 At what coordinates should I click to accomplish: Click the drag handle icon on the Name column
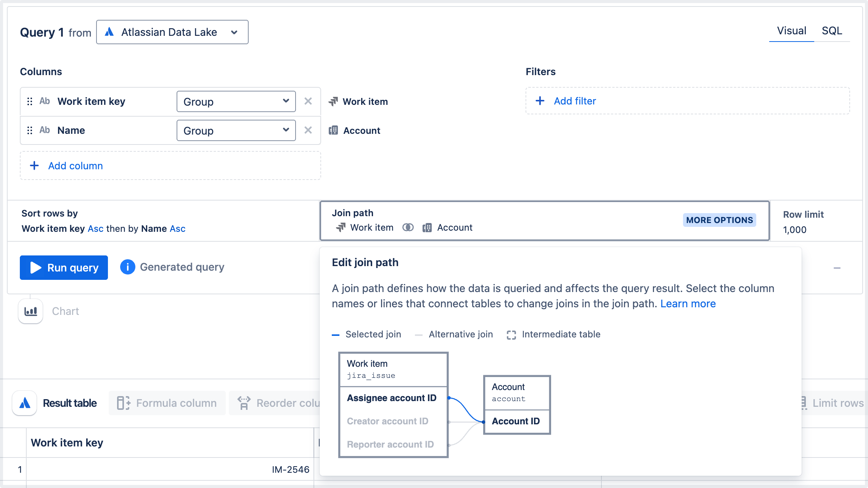tap(29, 130)
